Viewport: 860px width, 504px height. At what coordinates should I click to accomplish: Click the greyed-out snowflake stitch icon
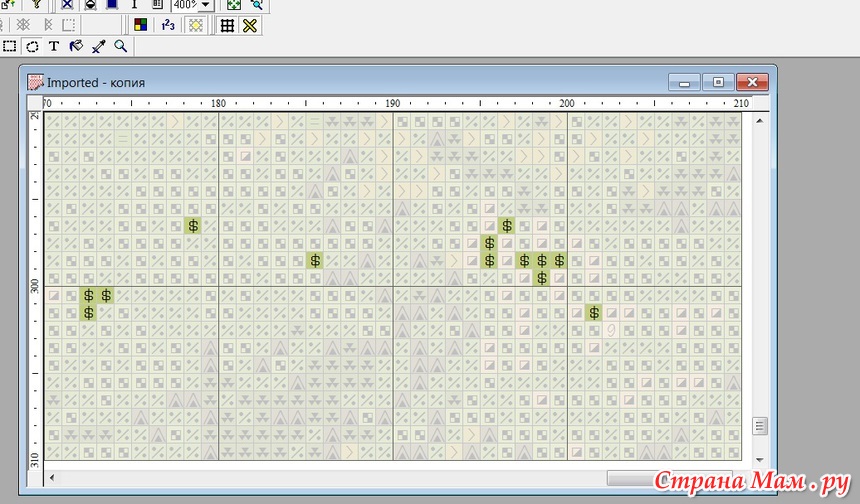(23, 25)
